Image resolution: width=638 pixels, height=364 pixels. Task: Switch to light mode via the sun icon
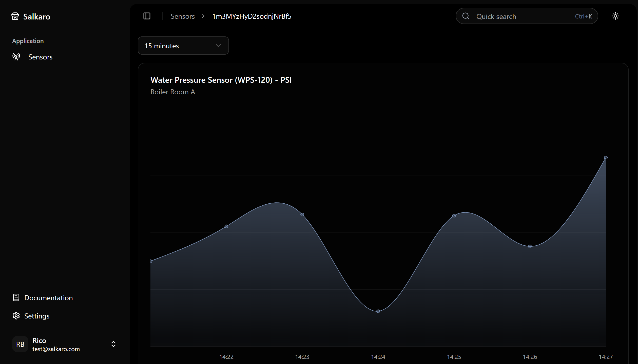point(615,16)
